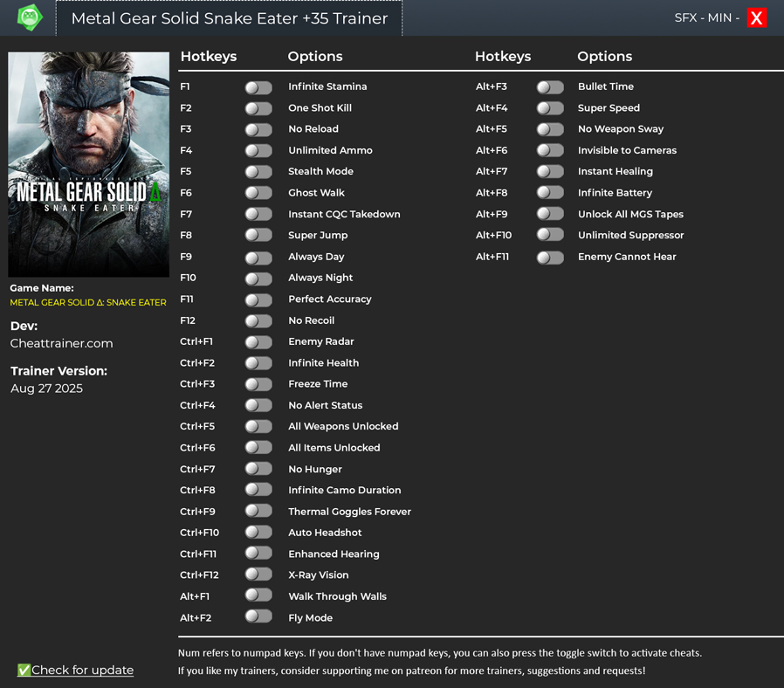Switch on Perfect Accuracy
Viewport: 784px width, 688px height.
tap(258, 300)
